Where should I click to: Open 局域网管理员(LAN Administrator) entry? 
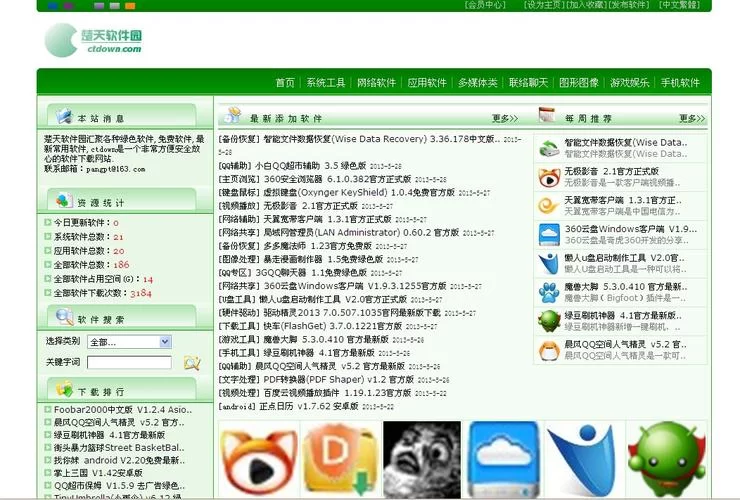(361, 232)
